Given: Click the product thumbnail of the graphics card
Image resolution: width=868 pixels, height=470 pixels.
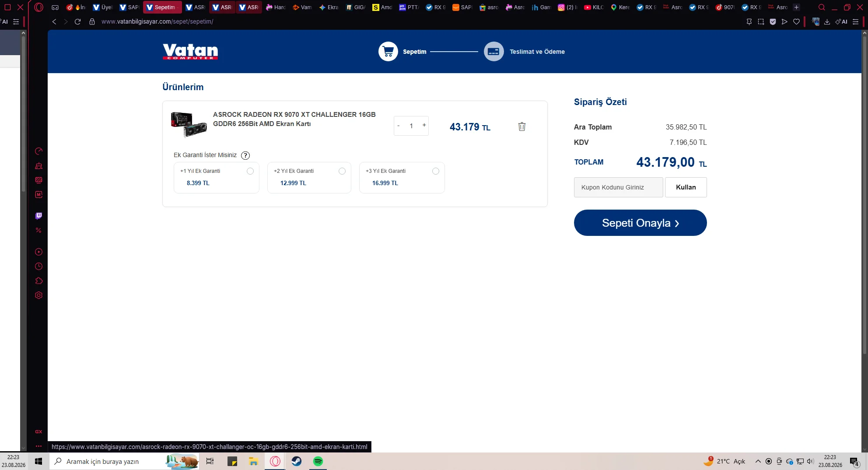Looking at the screenshot, I should pyautogui.click(x=189, y=125).
